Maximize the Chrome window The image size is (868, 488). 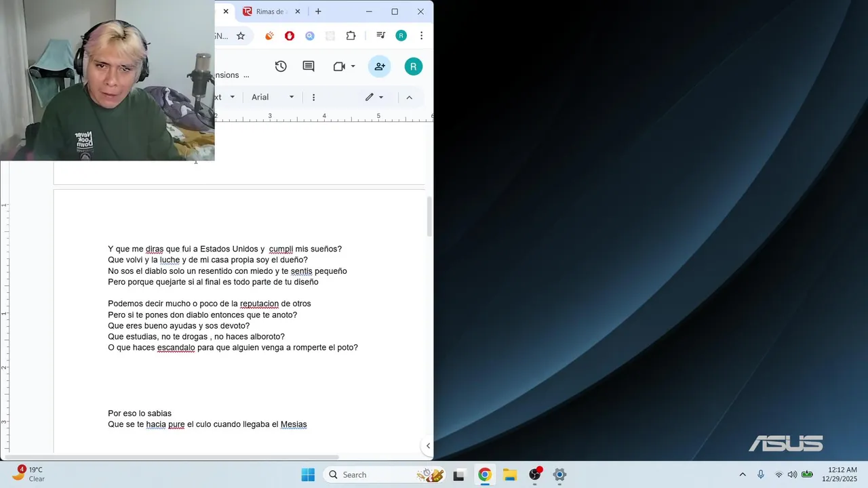395,12
